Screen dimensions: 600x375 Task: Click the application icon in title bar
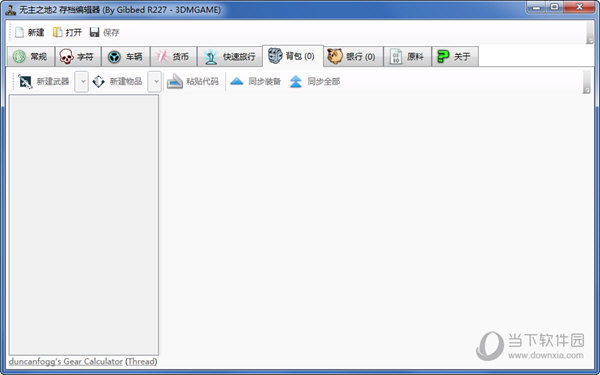(x=10, y=10)
